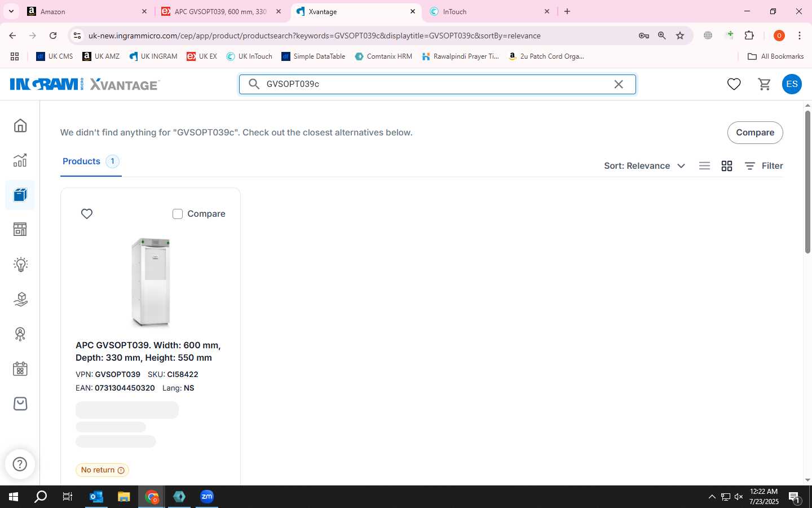Add GVSOPT039 product to favorites heart

pos(87,214)
